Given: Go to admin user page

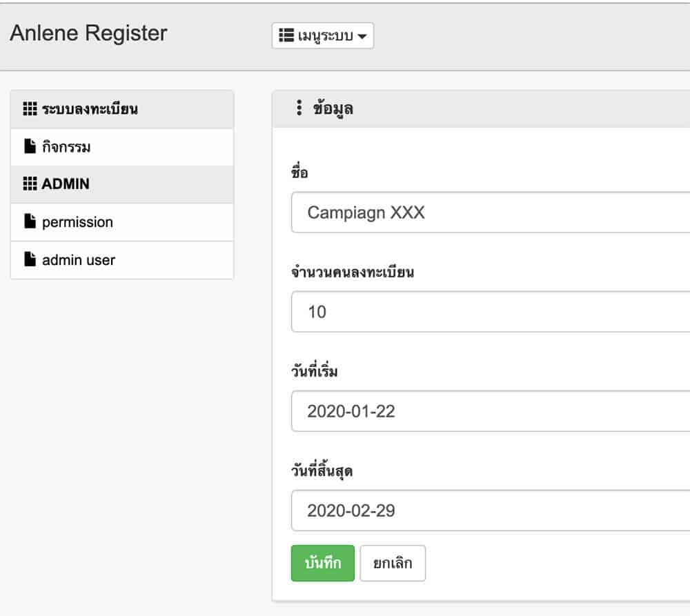Looking at the screenshot, I should point(122,260).
